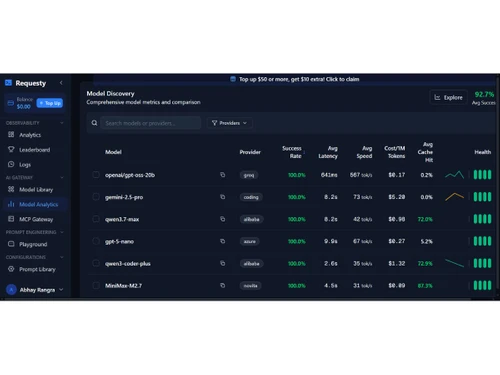Click the Prompt Library icon
The image size is (500, 375).
tap(11, 269)
